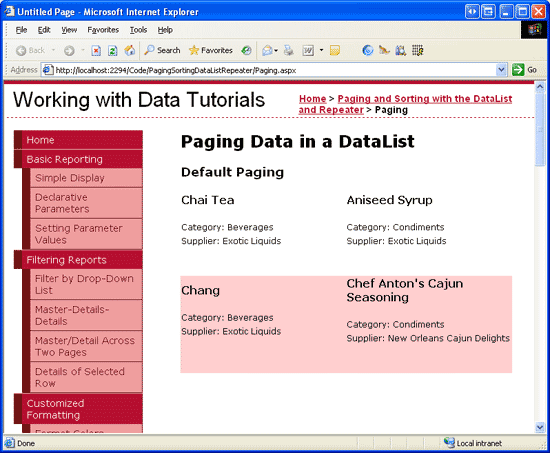Viewport: 550px width, 453px height.
Task: Go to the browser Home icon
Action: point(129,51)
